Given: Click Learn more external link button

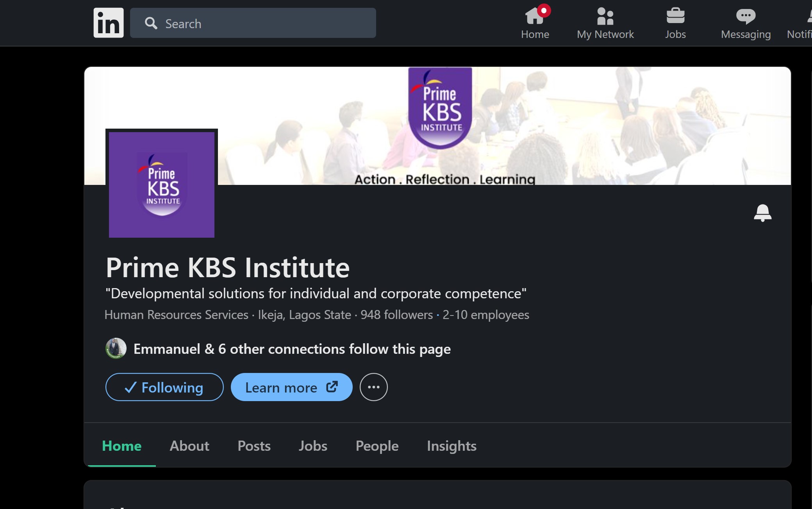Looking at the screenshot, I should click(291, 387).
